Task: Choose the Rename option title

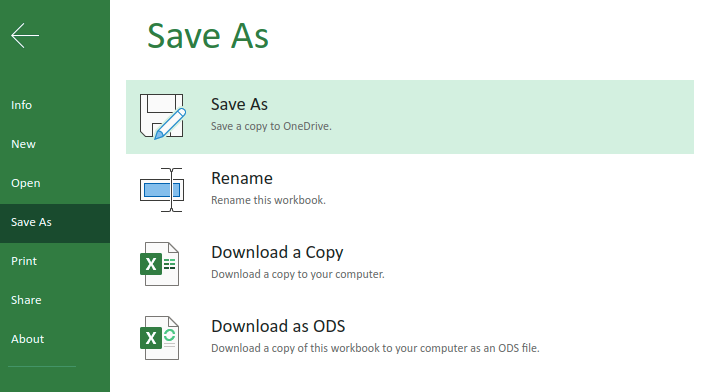Action: coord(242,179)
